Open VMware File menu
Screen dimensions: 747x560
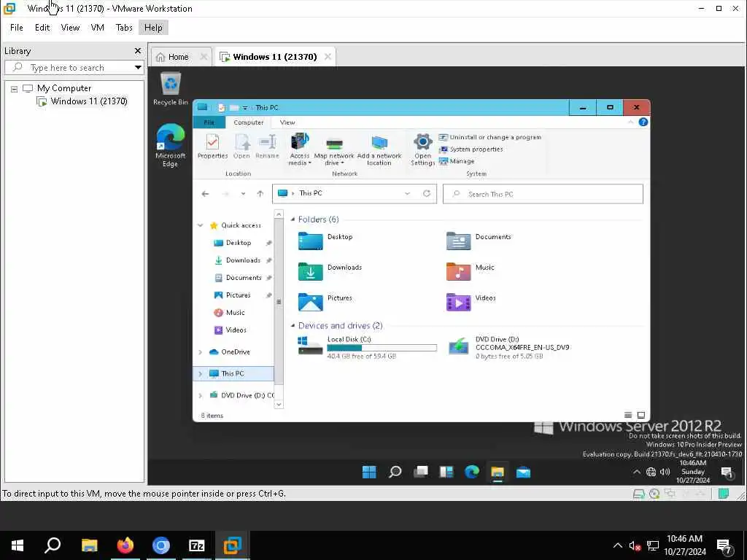[17, 28]
